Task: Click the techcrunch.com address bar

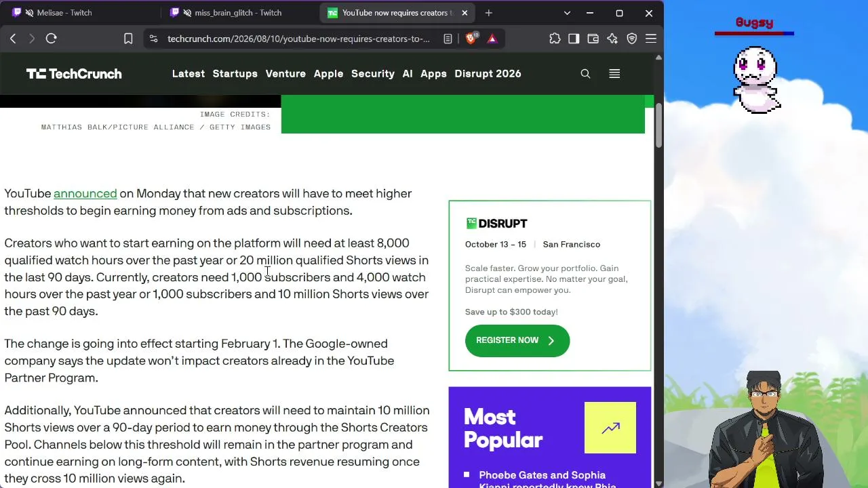Action: pos(298,39)
